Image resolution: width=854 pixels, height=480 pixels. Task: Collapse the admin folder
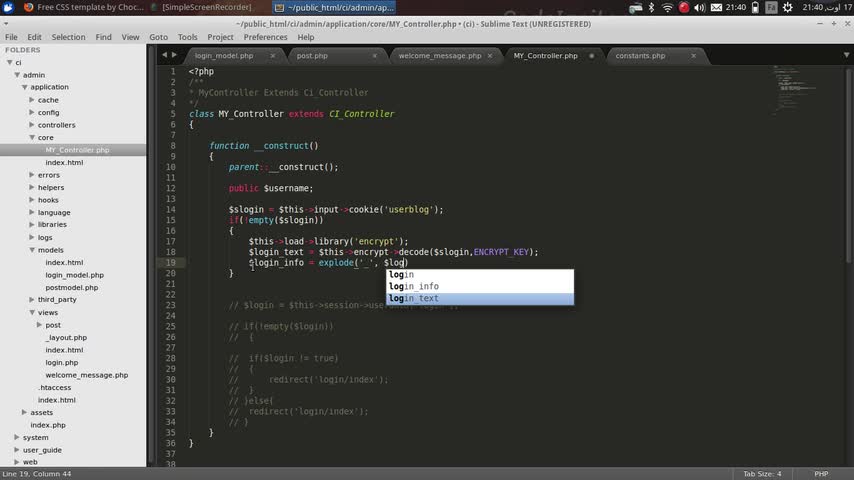(x=17, y=75)
